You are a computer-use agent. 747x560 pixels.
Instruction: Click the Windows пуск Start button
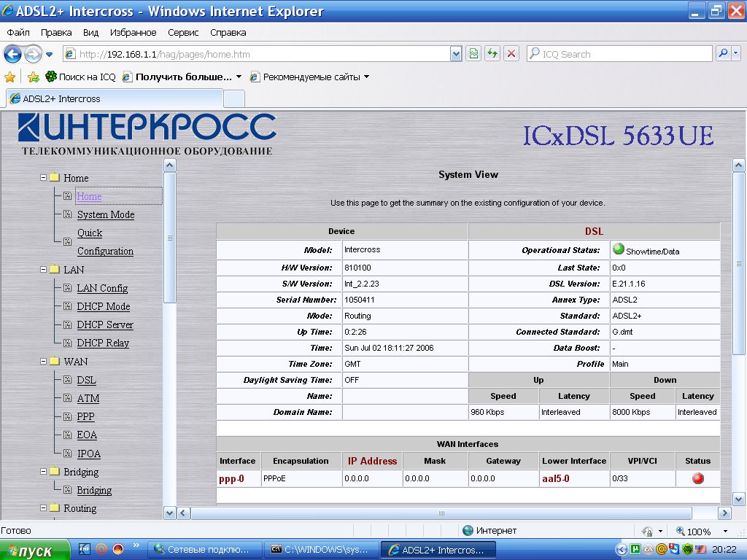tap(35, 551)
